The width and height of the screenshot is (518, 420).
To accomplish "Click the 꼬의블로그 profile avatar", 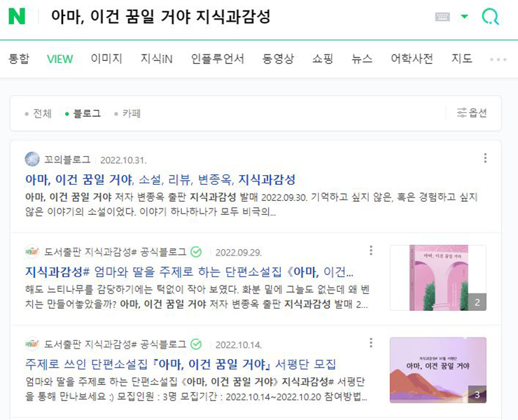I will pyautogui.click(x=32, y=160).
